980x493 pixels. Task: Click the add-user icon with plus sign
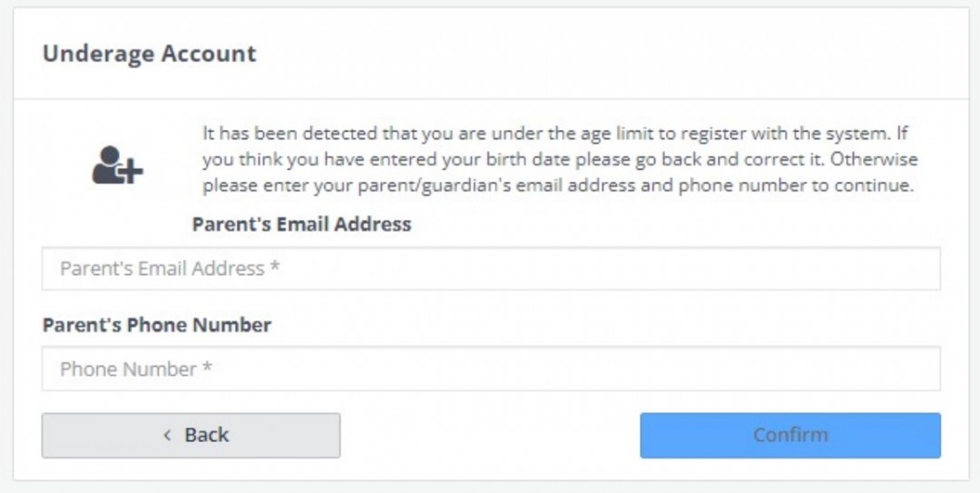click(x=117, y=165)
